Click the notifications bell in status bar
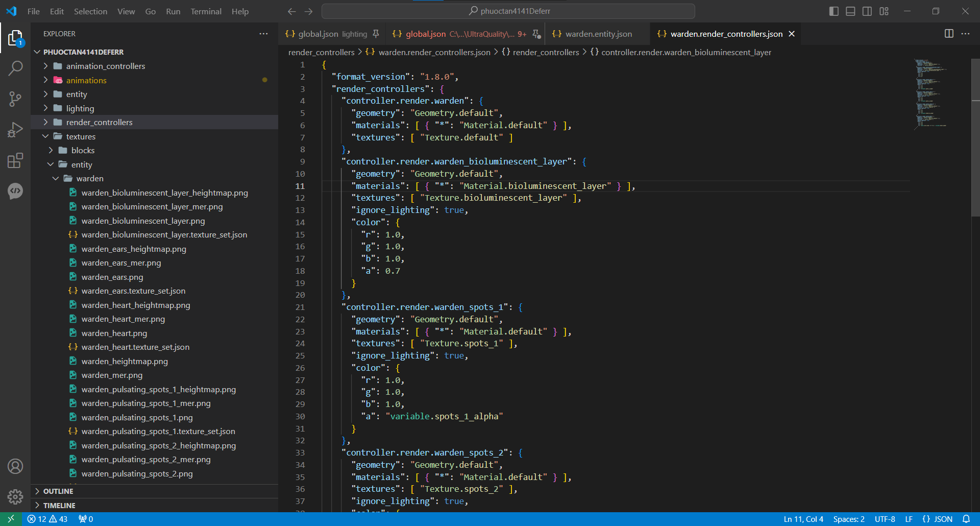 click(x=966, y=519)
